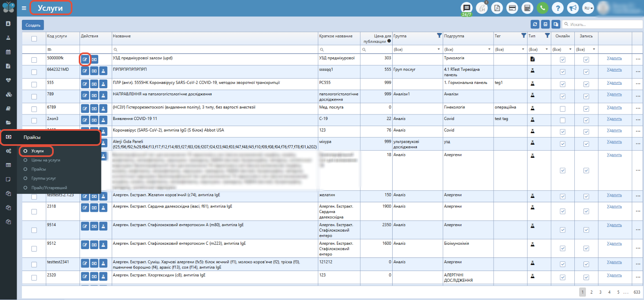Open RU language dropdown
This screenshot has height=300, width=644.
[588, 8]
